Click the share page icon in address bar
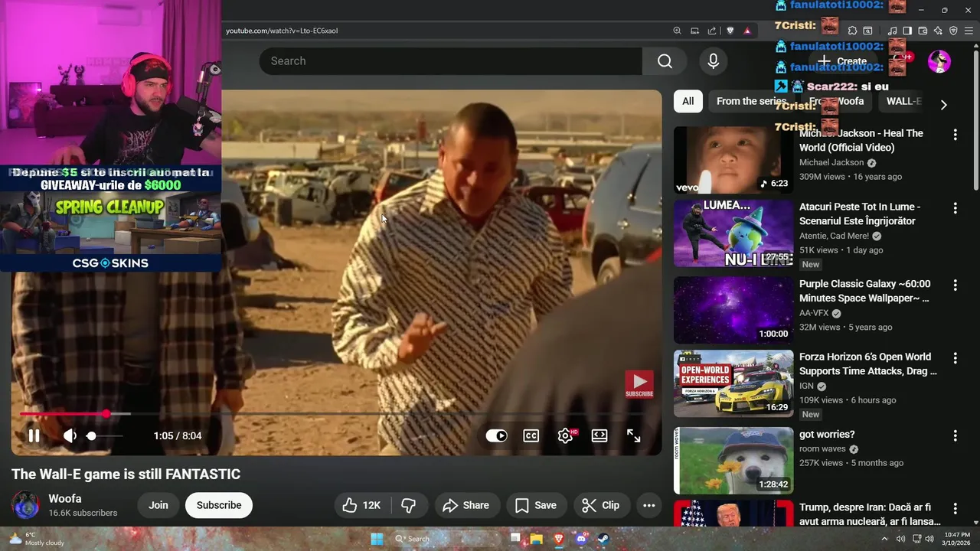The height and width of the screenshot is (551, 980). (x=712, y=31)
